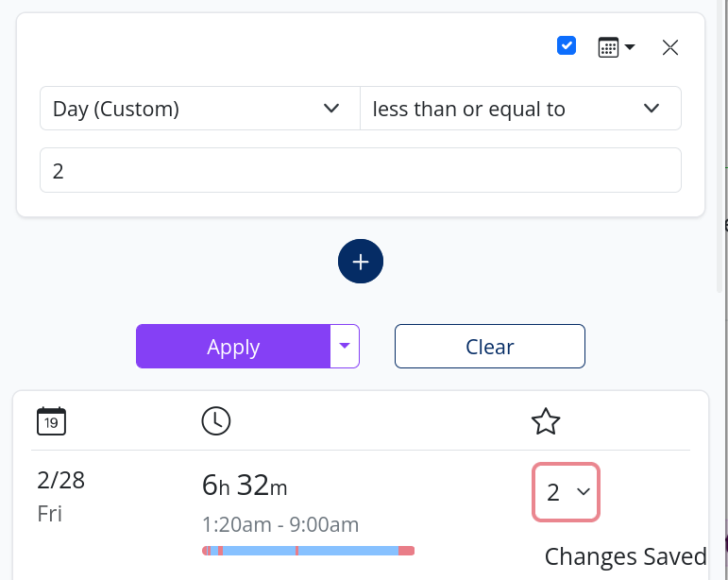Uncheck the blue filter enabled checkbox
Image resolution: width=728 pixels, height=580 pixels.
point(567,45)
